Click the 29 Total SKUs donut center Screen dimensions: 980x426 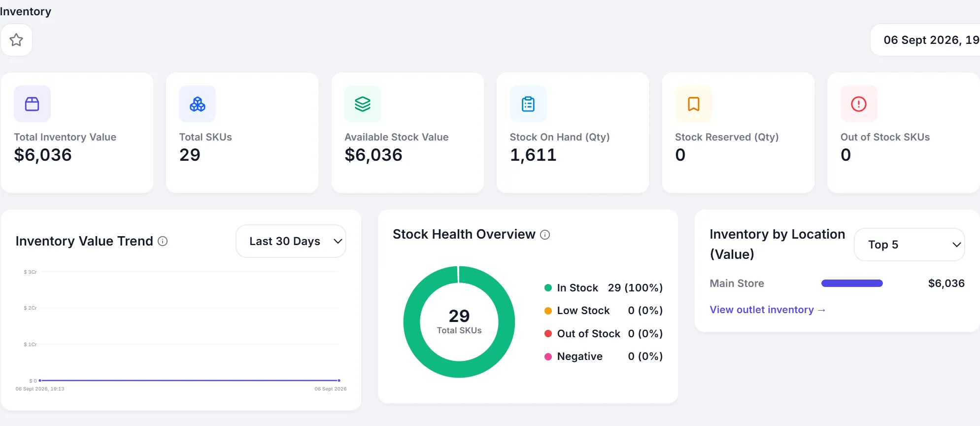coord(459,321)
